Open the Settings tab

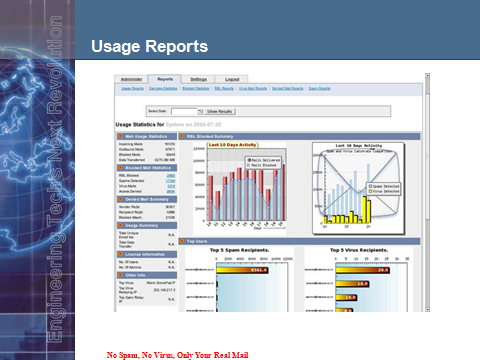[198, 79]
